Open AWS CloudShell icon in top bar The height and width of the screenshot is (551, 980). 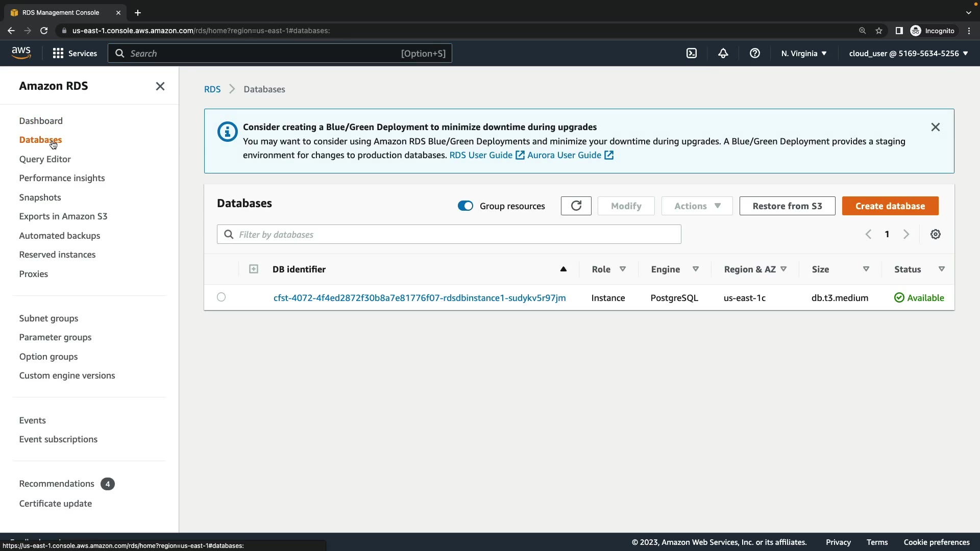point(691,53)
